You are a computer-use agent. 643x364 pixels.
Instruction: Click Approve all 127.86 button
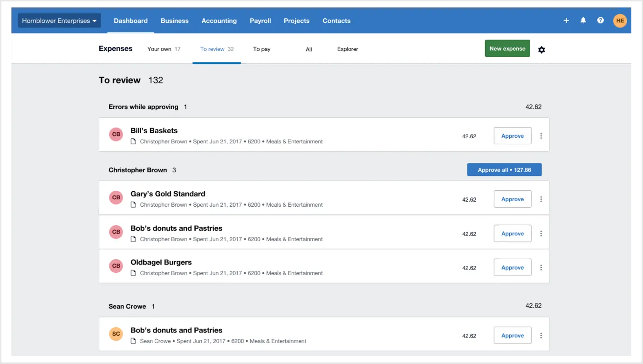[x=505, y=170]
